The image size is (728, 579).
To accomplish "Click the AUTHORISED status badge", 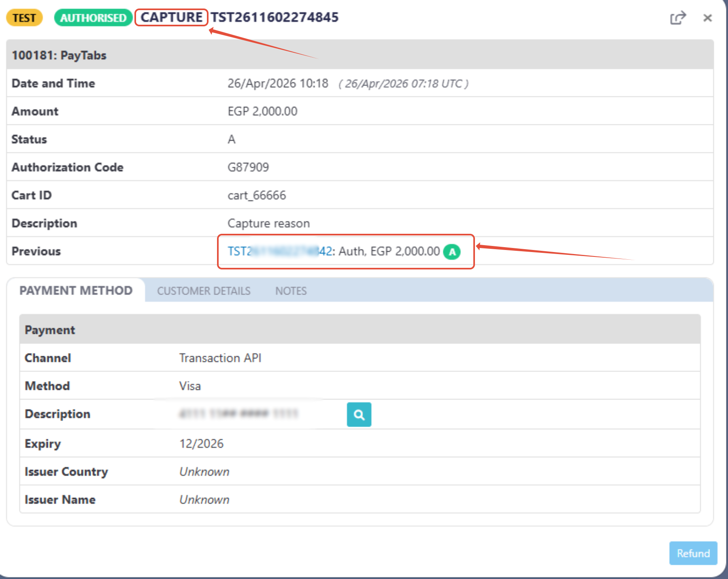I will (x=93, y=18).
